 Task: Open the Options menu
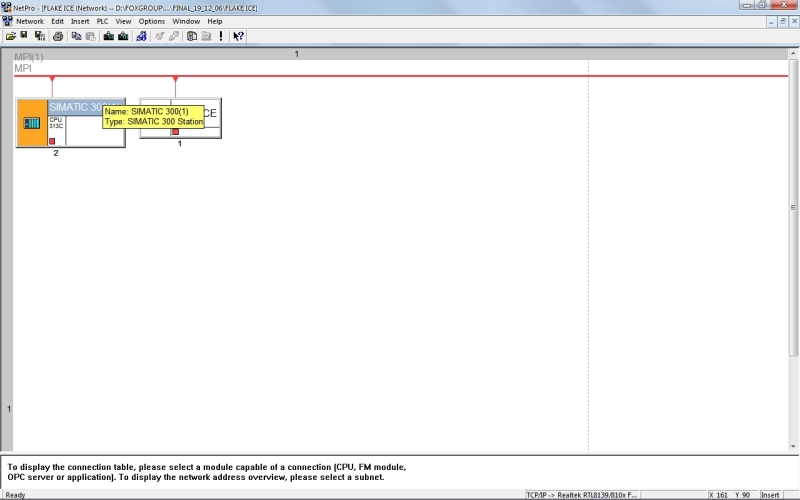pyautogui.click(x=152, y=21)
